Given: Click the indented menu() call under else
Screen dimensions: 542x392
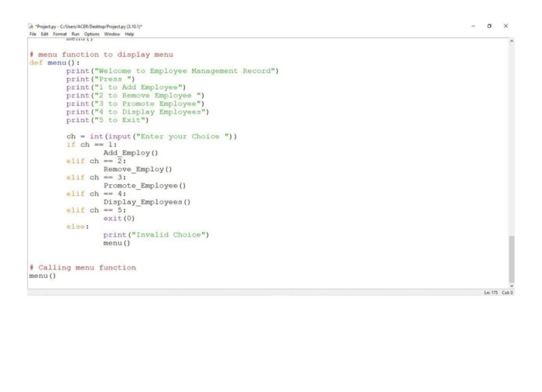Looking at the screenshot, I should (x=117, y=244).
